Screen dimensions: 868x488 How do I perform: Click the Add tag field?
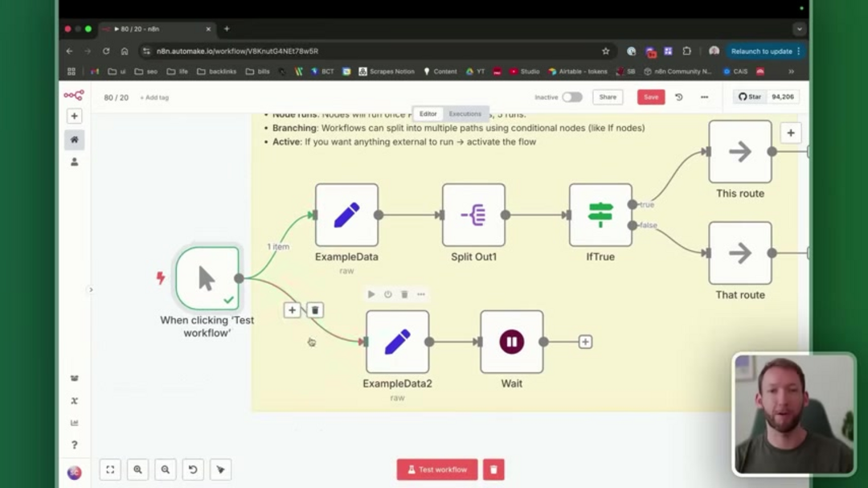pyautogui.click(x=154, y=97)
